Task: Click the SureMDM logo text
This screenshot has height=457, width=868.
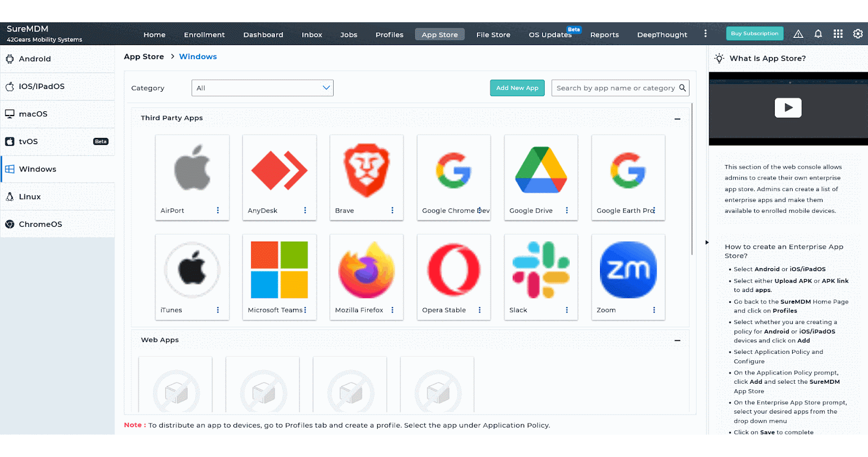Action: tap(28, 29)
